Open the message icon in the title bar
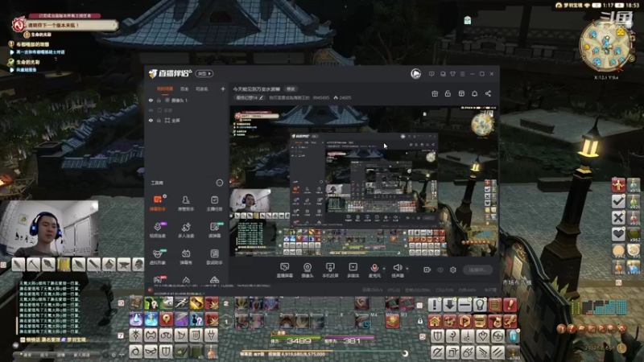The width and height of the screenshot is (644, 362). tap(431, 74)
